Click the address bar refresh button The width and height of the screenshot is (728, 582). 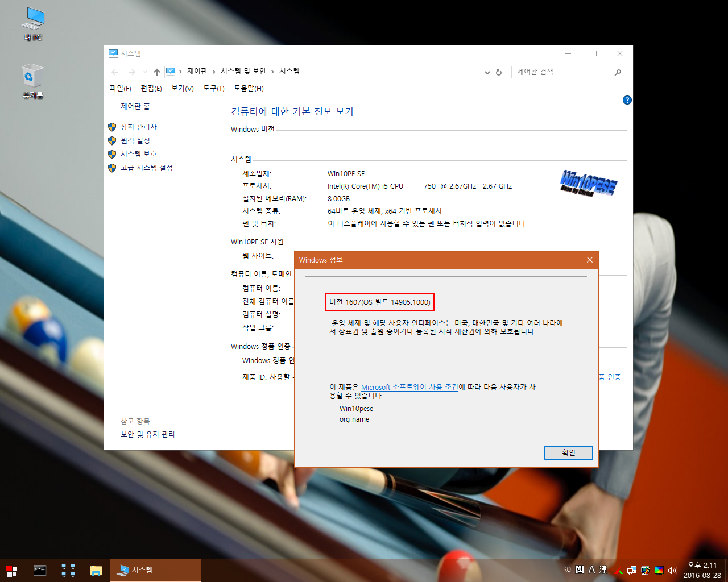(x=499, y=72)
